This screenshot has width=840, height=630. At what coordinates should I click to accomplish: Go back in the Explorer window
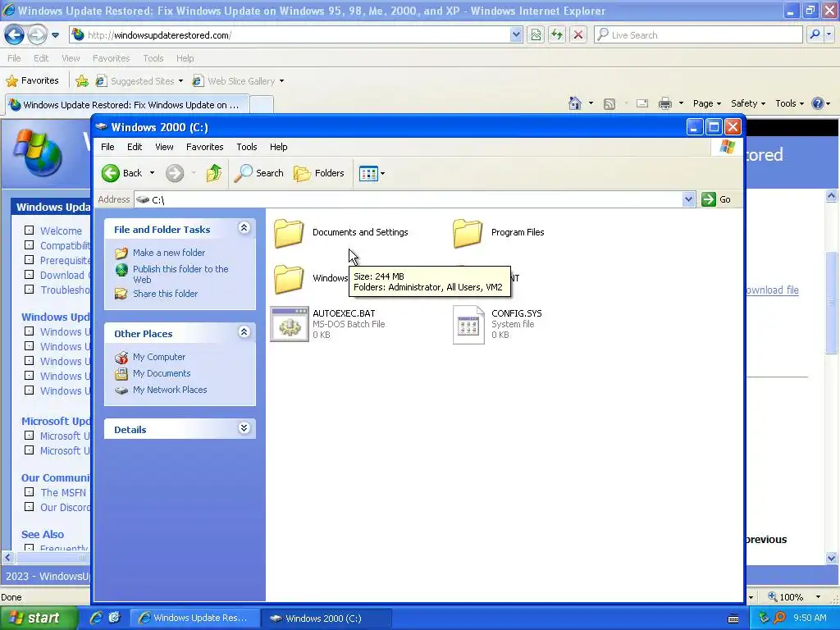[x=122, y=173]
